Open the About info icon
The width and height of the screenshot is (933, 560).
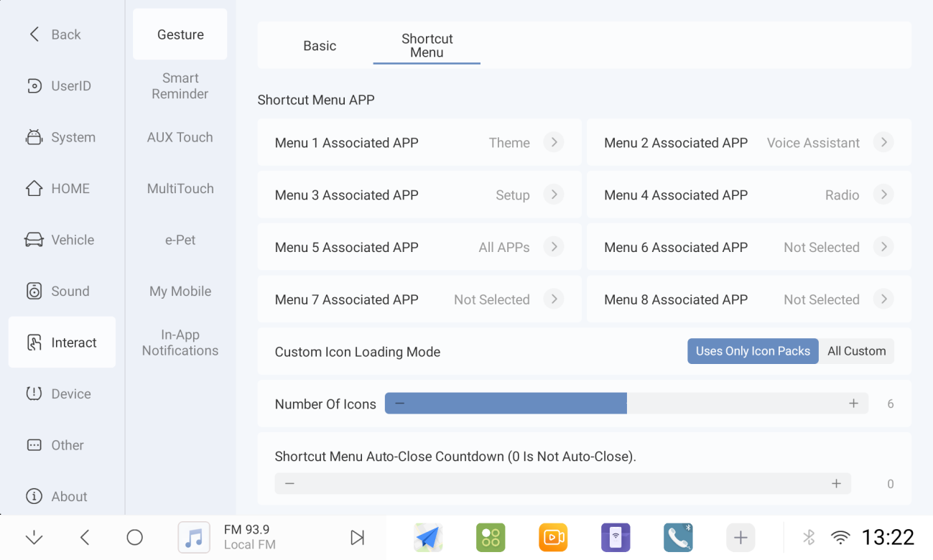tap(34, 497)
